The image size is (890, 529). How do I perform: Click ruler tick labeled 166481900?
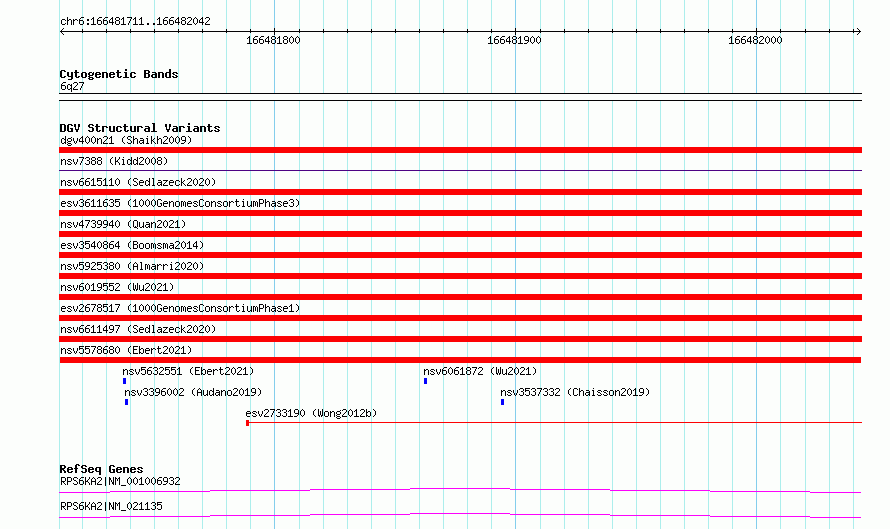[514, 40]
